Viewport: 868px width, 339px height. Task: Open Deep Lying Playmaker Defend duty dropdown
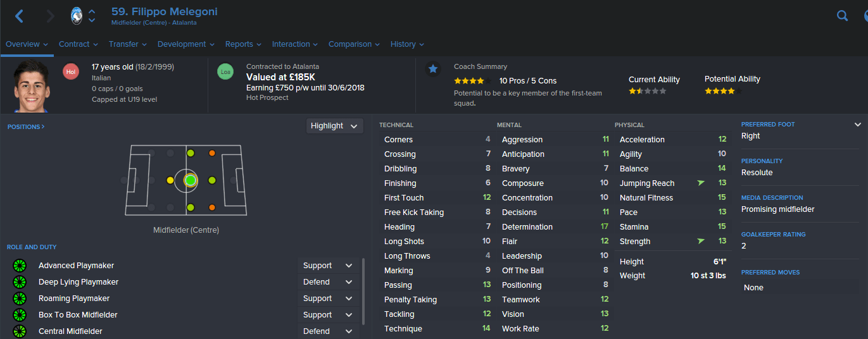coord(329,282)
